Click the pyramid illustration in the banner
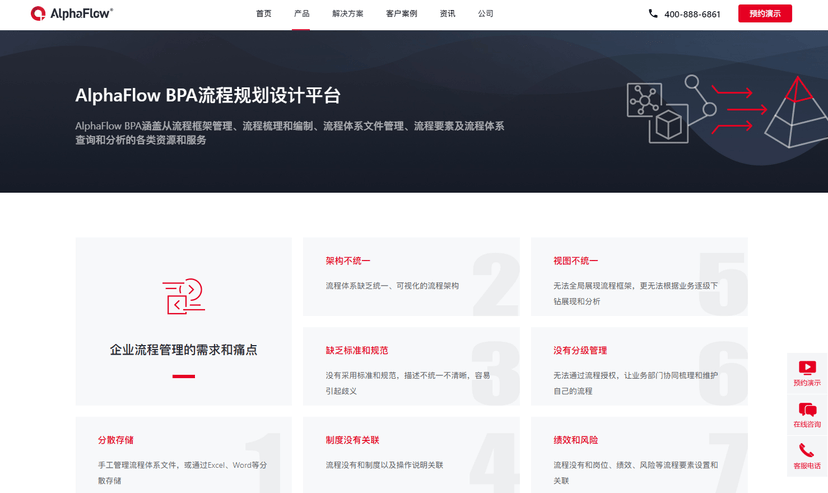Viewport: 828px width, 493px height. click(796, 112)
